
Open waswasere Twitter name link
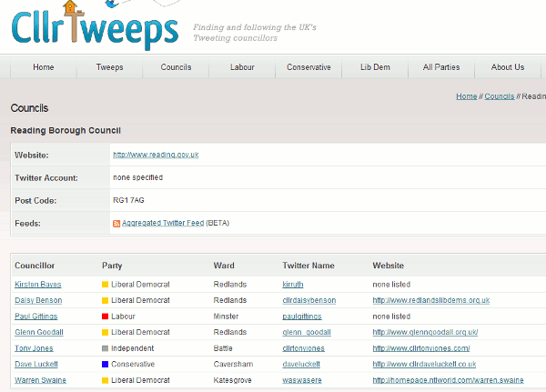302,380
